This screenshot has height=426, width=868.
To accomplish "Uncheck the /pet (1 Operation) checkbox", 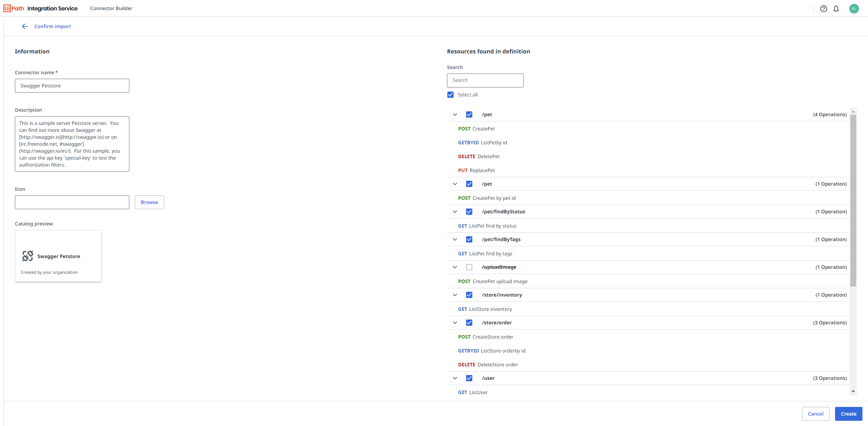I will (469, 184).
